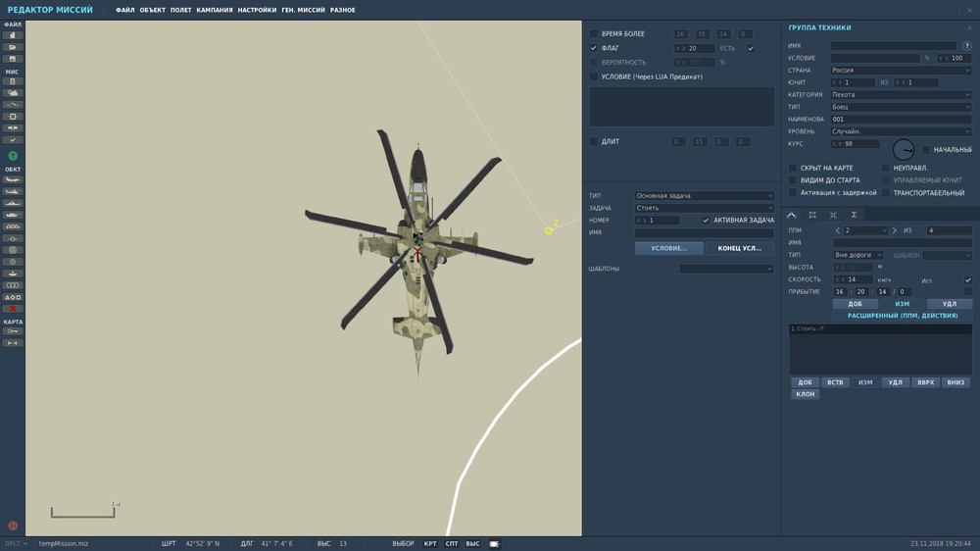This screenshot has height=551, width=980.
Task: Check the ТРАНСПОРТАБЕЛЬНЫЙ checkbox
Action: [x=886, y=192]
